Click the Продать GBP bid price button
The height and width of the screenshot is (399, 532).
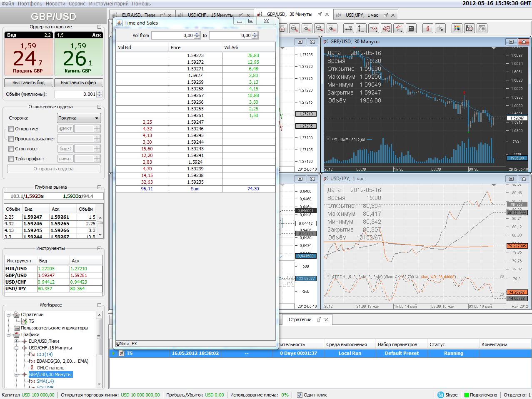[28, 56]
